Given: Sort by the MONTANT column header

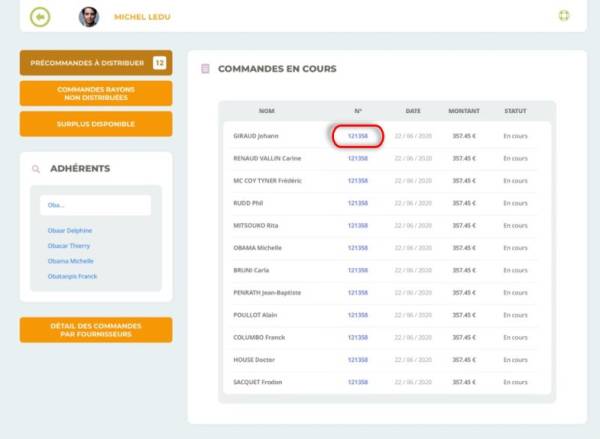Looking at the screenshot, I should (464, 111).
